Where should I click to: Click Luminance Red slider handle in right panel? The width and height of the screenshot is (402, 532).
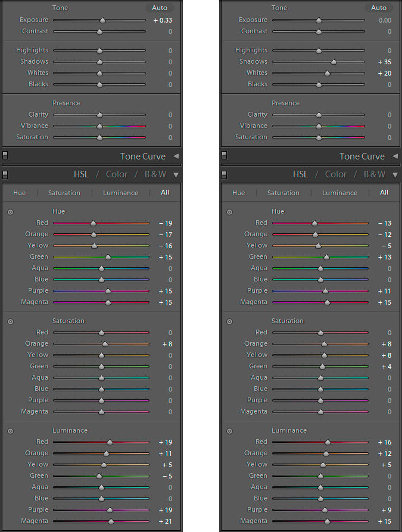328,442
